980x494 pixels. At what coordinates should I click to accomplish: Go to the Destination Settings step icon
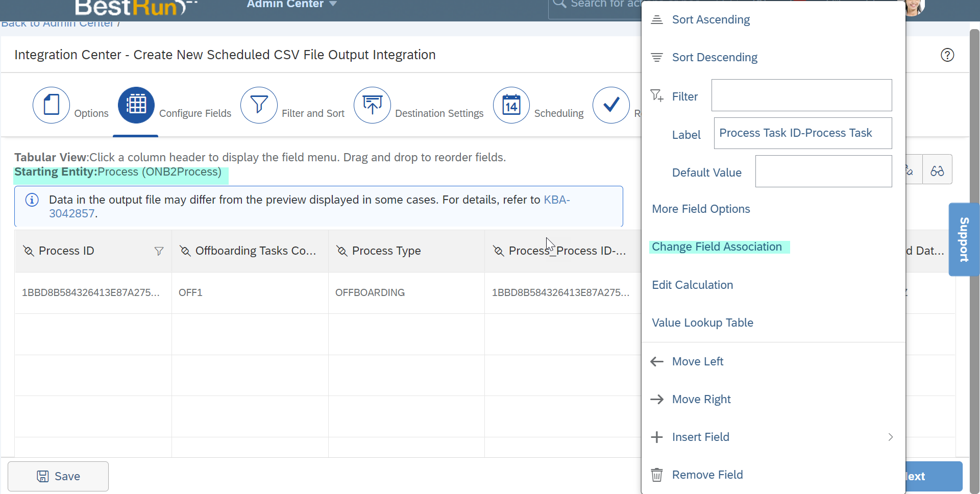pos(372,105)
